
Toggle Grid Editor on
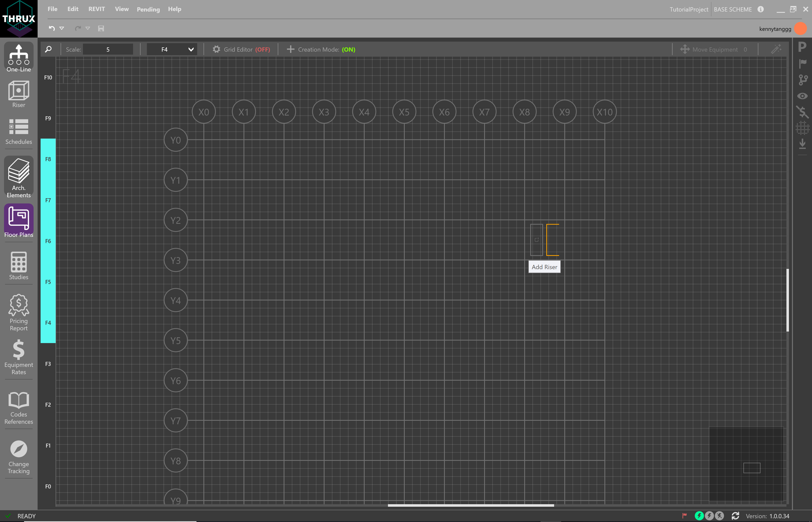[x=241, y=49]
